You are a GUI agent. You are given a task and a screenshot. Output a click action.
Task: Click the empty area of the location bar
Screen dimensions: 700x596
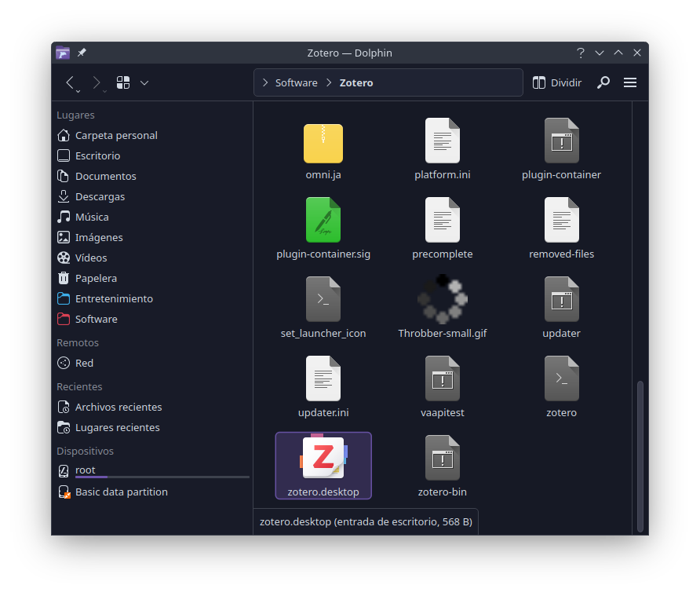point(447,82)
